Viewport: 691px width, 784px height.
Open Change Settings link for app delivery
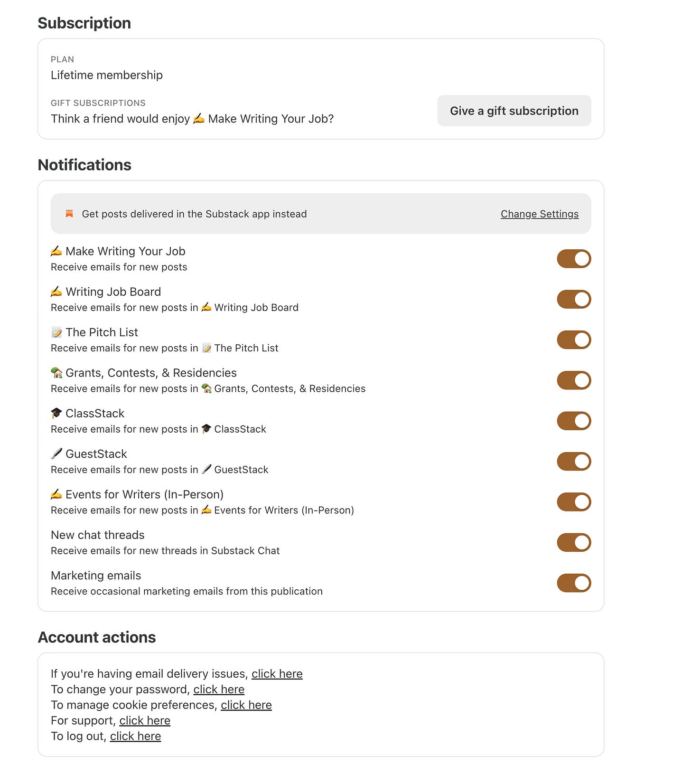click(x=540, y=214)
